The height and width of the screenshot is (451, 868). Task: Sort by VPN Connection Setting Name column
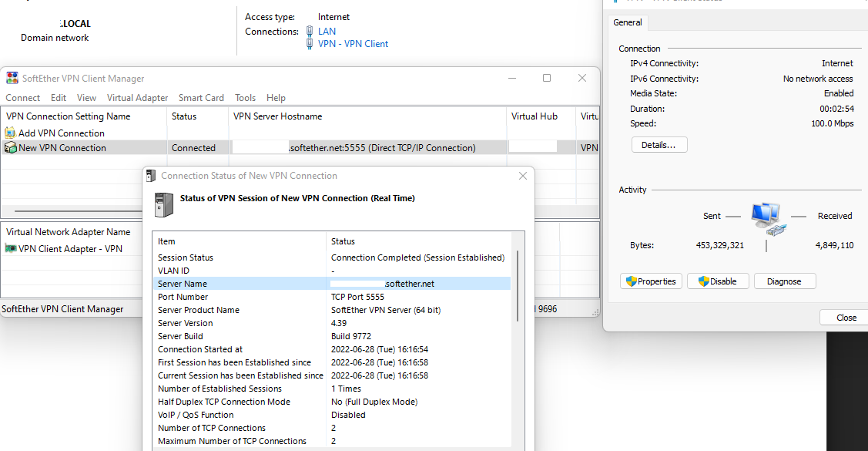coord(84,116)
